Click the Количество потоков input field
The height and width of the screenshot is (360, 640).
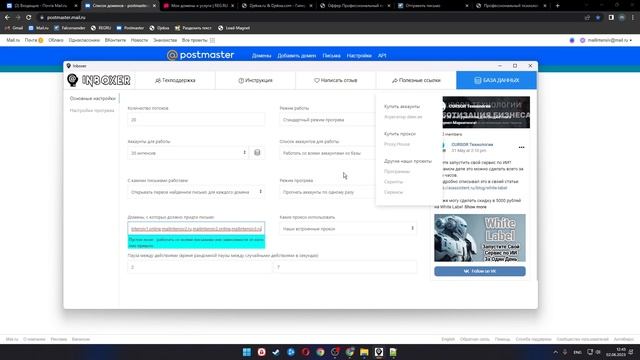point(196,120)
